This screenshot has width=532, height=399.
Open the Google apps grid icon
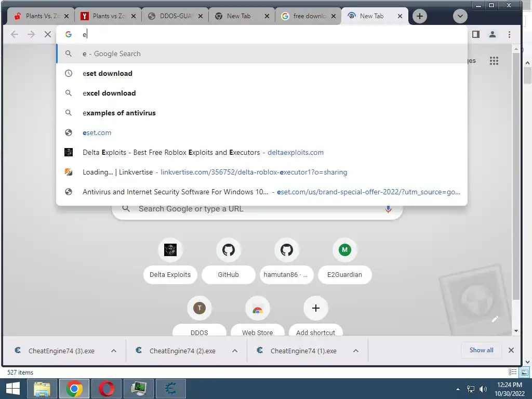494,61
